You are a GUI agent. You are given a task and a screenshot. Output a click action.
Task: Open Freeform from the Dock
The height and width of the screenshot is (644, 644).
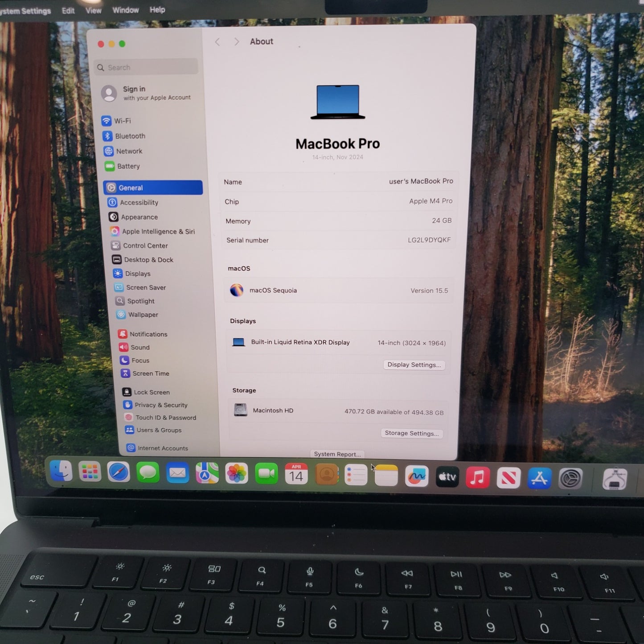(x=417, y=476)
